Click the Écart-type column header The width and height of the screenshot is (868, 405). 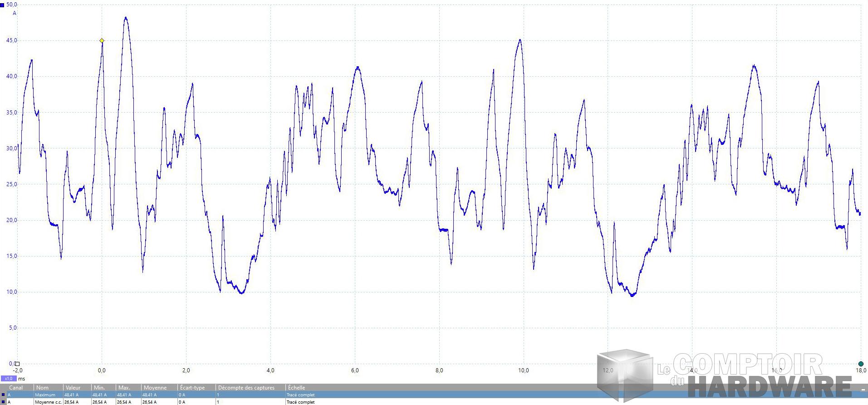coord(192,388)
